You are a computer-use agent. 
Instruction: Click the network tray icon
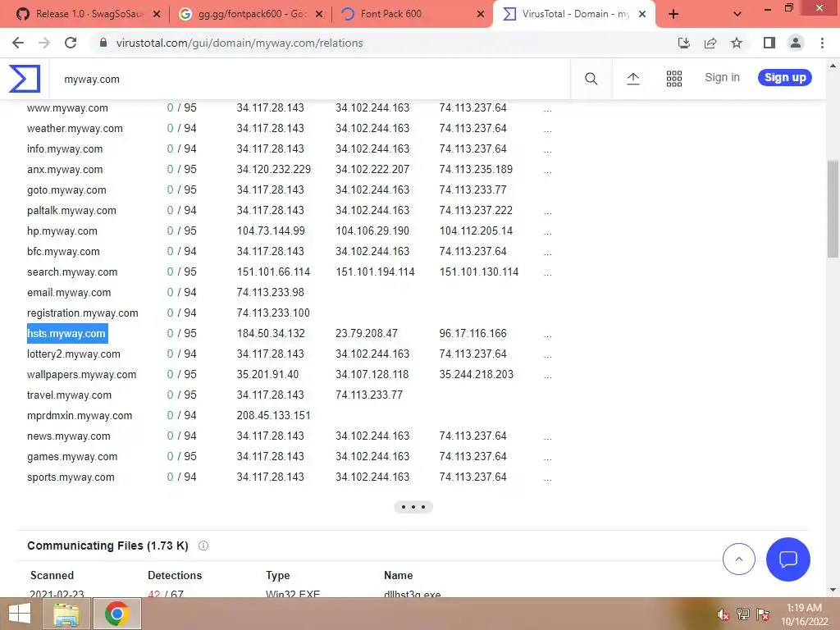click(742, 614)
